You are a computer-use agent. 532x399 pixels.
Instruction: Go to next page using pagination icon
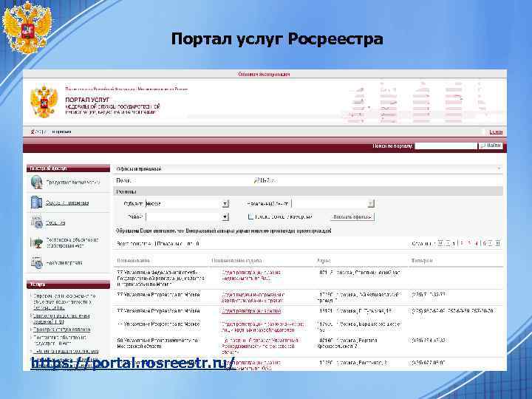pyautogui.click(x=491, y=243)
